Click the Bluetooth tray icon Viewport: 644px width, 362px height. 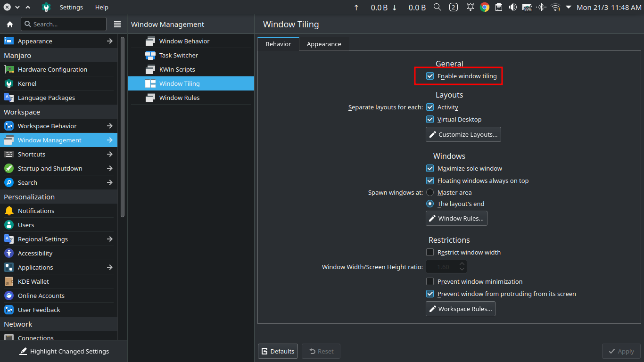click(x=541, y=7)
